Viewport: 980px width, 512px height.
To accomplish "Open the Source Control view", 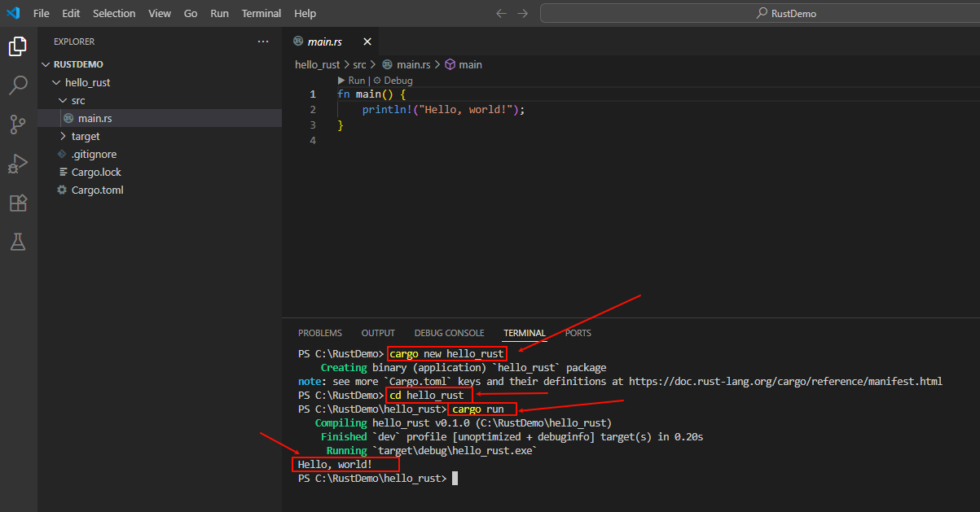I will 18,125.
